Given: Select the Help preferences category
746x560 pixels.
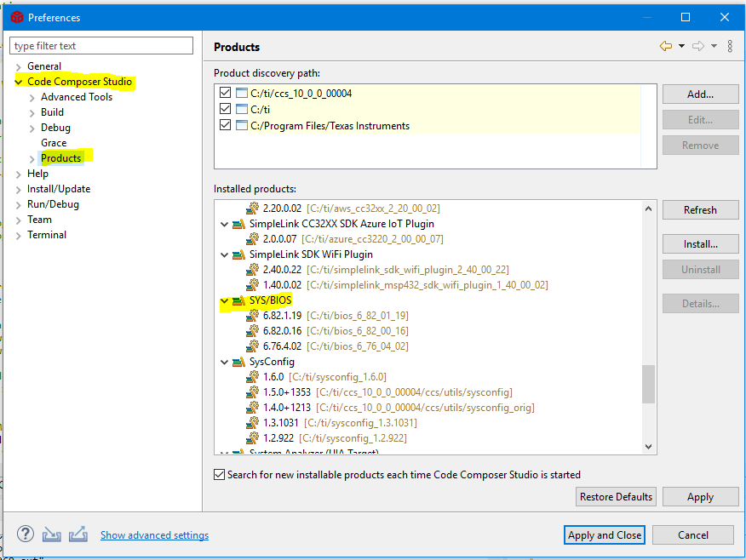Looking at the screenshot, I should click(37, 174).
